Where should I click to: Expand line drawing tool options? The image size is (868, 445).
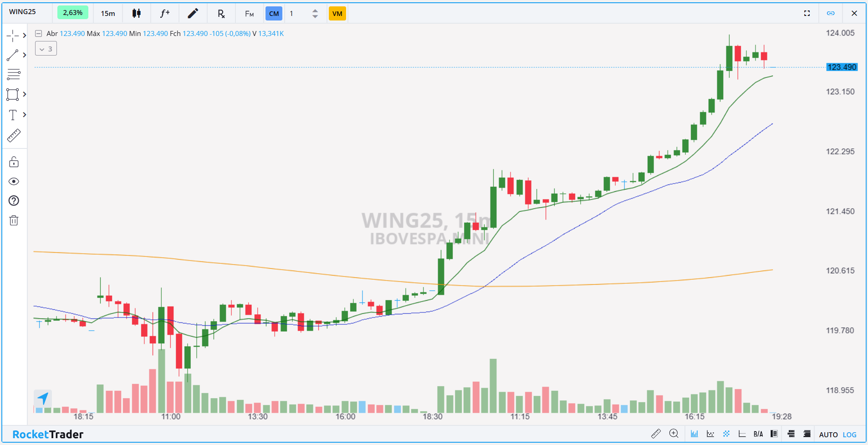[x=25, y=55]
